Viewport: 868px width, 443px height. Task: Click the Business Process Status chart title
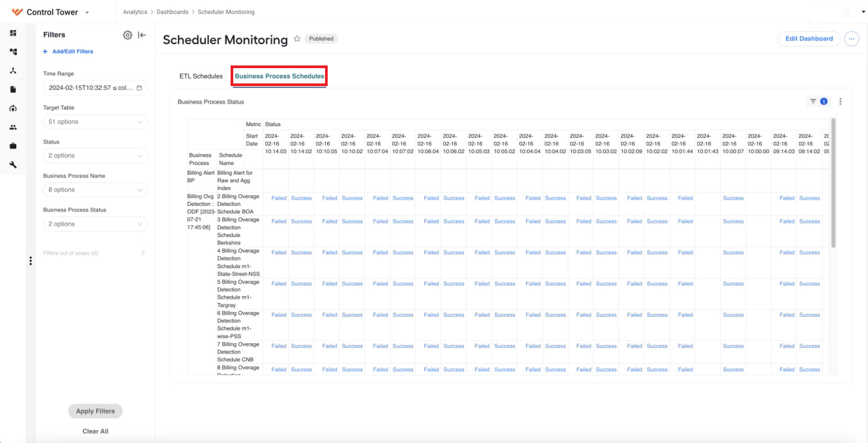pos(211,102)
